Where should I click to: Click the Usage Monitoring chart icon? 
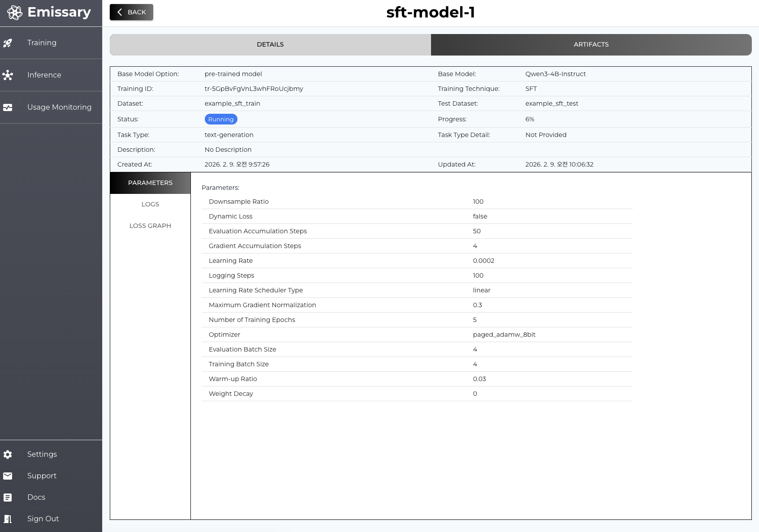point(8,107)
